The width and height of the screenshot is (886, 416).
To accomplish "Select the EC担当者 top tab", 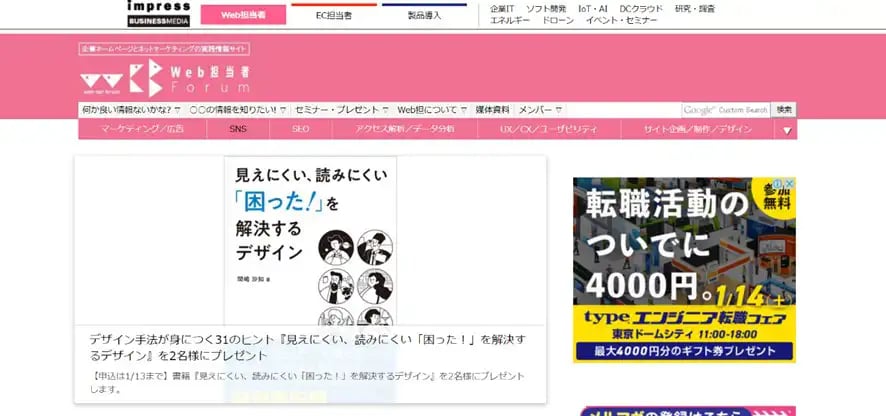I will (x=334, y=15).
